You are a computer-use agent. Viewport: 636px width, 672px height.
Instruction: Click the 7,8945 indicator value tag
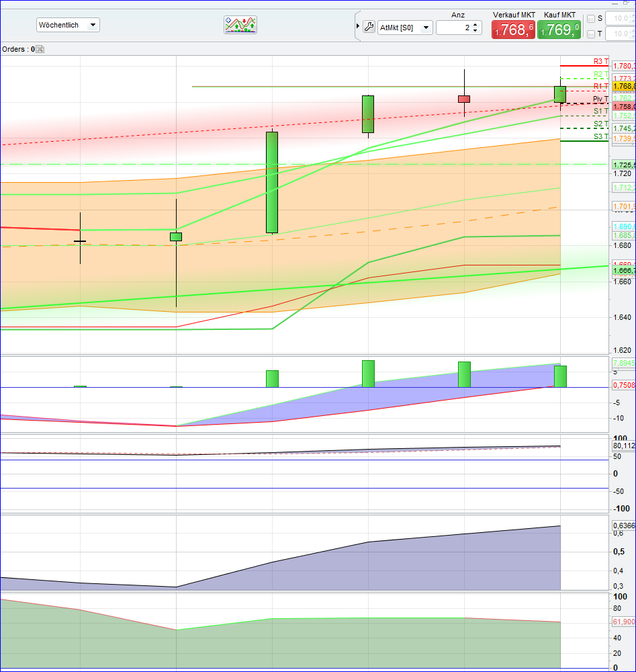tap(624, 363)
